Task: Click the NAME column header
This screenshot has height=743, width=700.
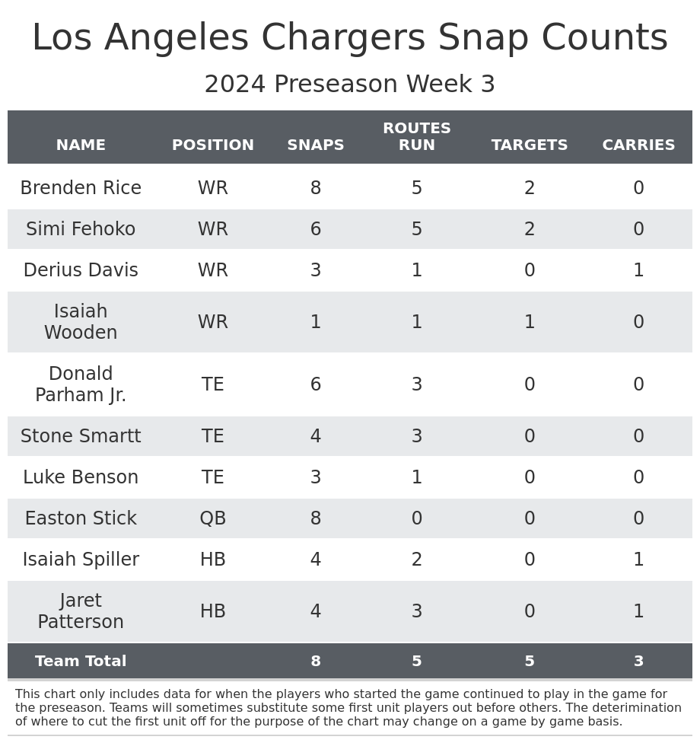Action: pyautogui.click(x=81, y=145)
